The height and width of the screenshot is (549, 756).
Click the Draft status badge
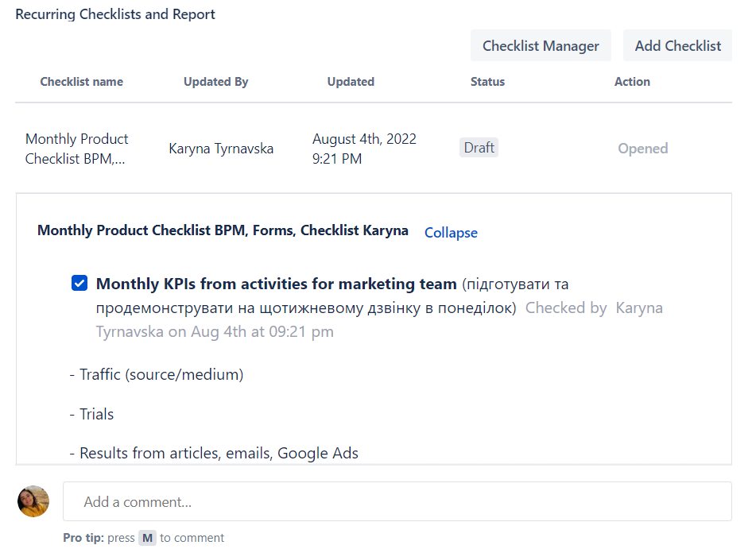pos(479,148)
